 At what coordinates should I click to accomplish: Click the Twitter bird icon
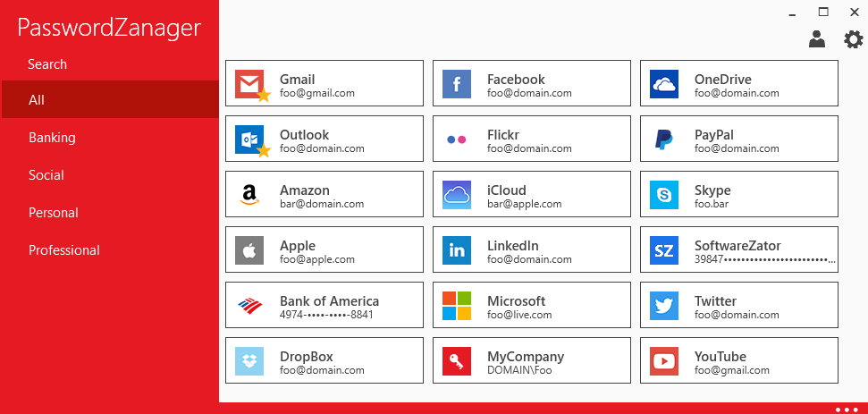pos(663,306)
